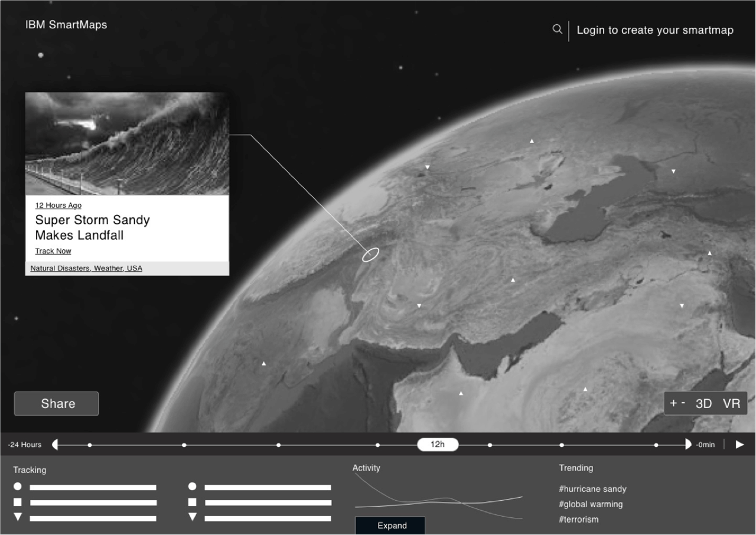
Task: Select the #hurricane sandy trending topic
Action: click(592, 488)
